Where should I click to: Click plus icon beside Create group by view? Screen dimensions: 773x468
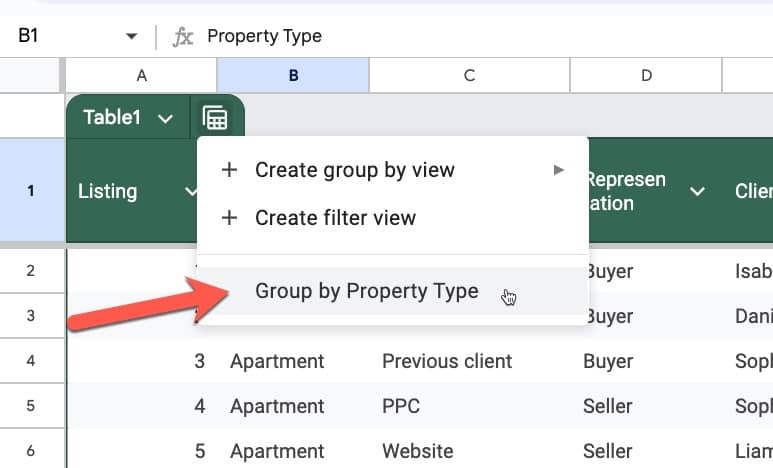229,170
